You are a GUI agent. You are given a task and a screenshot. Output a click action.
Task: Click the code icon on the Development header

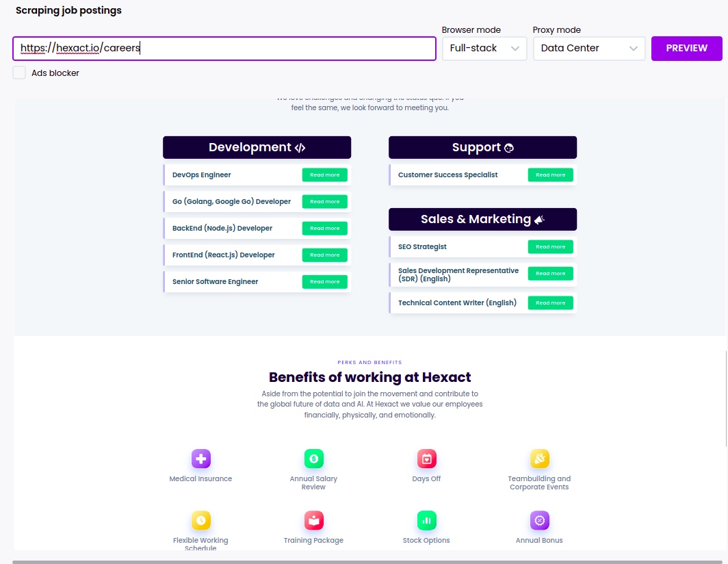click(x=301, y=147)
